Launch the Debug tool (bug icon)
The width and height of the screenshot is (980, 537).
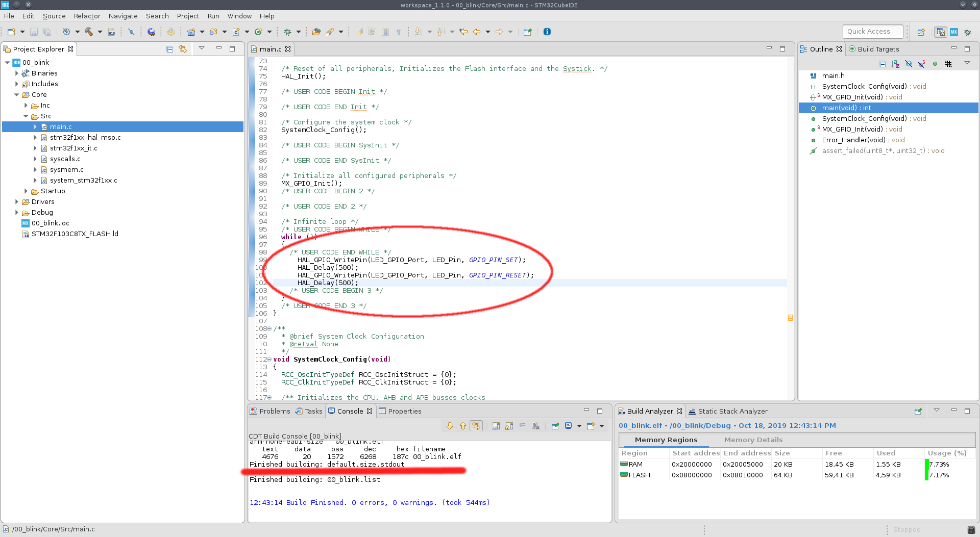tap(287, 32)
